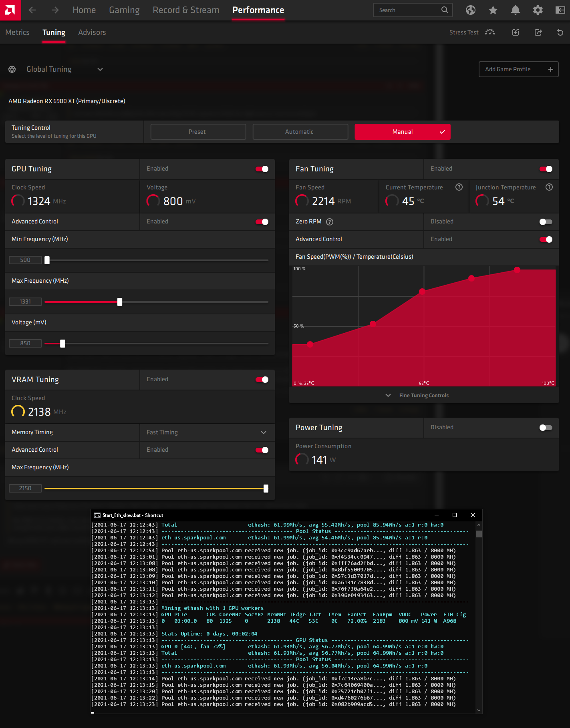The image size is (570, 728).
Task: Click help icon next to Current Temperature
Action: [459, 187]
